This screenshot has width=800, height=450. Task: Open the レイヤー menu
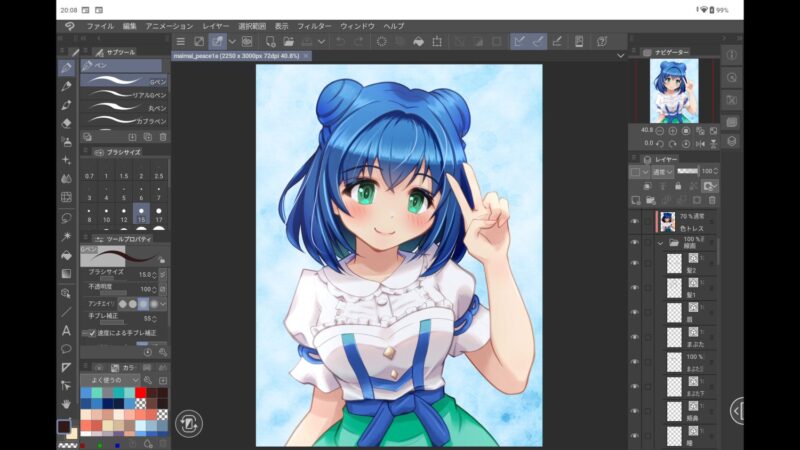[x=215, y=25]
